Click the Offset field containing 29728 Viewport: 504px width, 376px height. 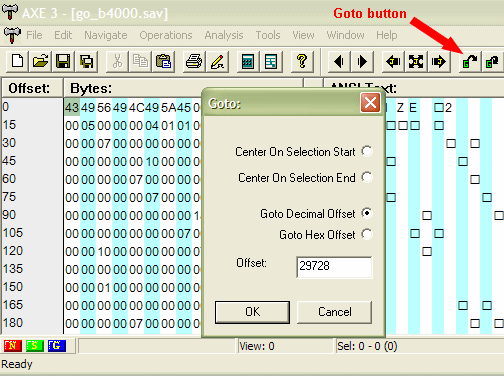point(334,267)
